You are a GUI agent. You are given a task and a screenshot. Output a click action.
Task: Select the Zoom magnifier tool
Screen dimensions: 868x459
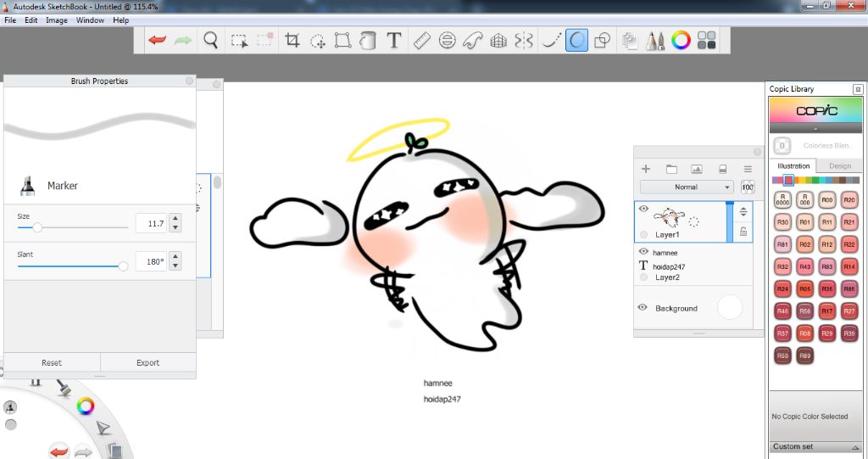[210, 40]
